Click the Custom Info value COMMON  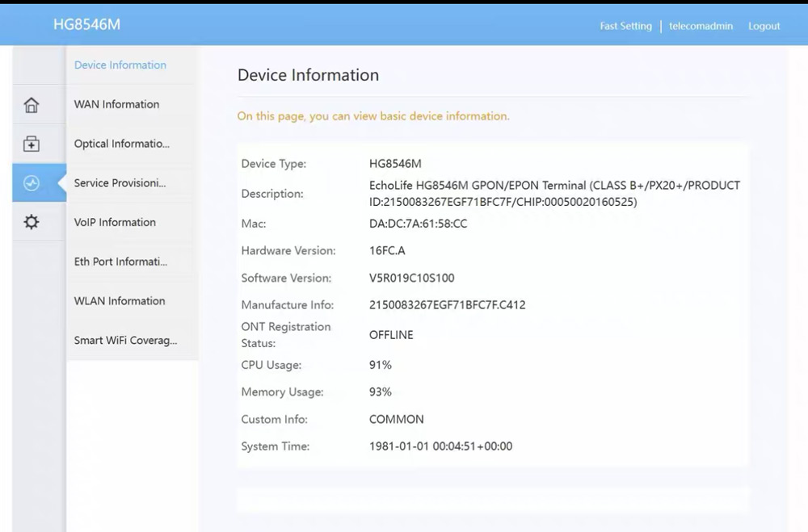point(396,419)
